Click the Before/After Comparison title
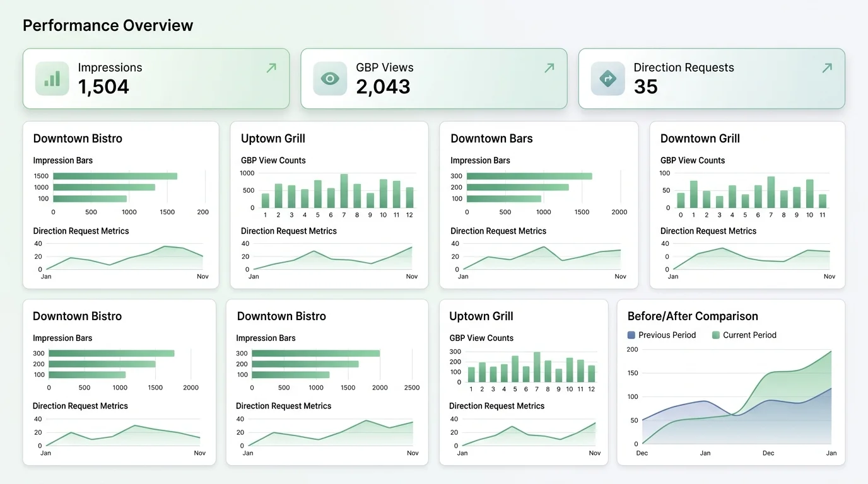The height and width of the screenshot is (484, 868). (693, 316)
